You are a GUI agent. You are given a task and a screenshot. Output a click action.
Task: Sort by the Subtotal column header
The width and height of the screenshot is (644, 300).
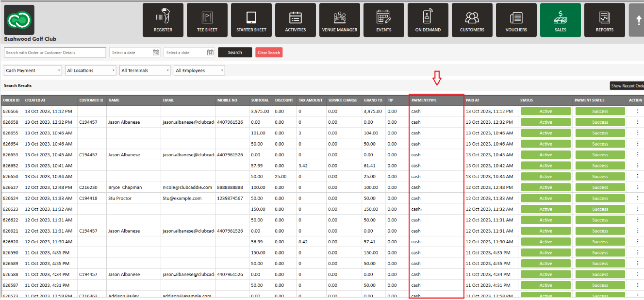pos(261,100)
